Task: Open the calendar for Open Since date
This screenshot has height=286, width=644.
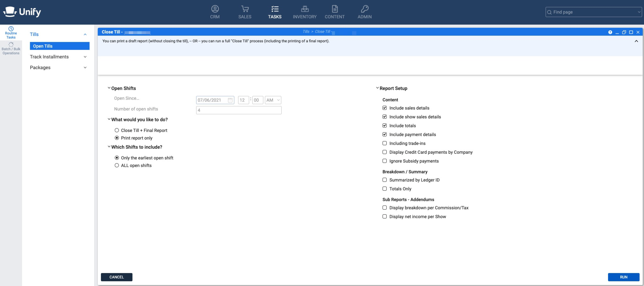Action: tap(230, 100)
